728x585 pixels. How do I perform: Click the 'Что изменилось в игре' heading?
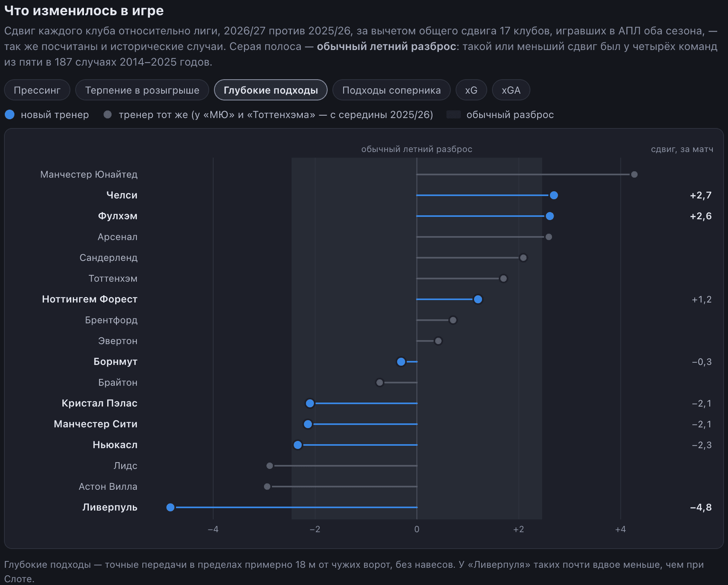click(84, 10)
